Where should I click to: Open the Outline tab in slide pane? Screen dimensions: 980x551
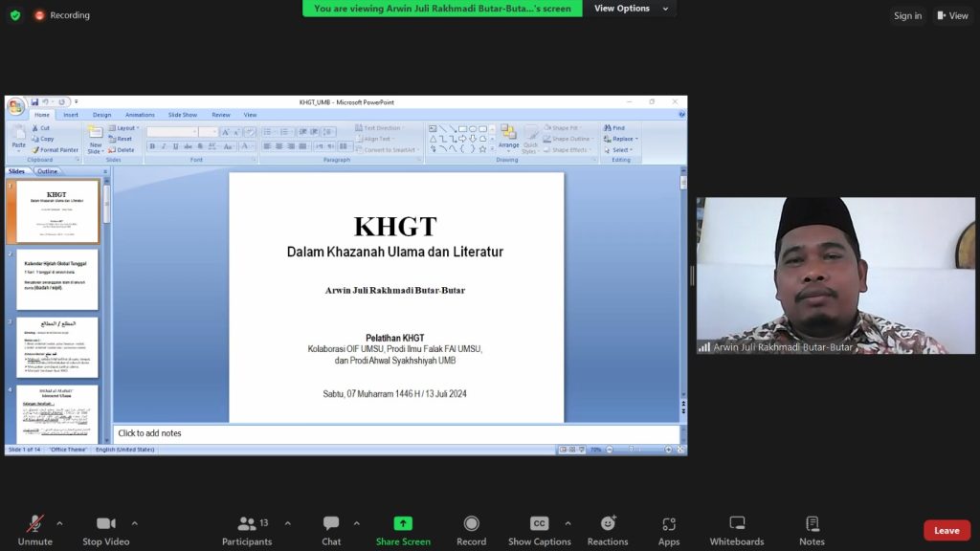point(47,171)
